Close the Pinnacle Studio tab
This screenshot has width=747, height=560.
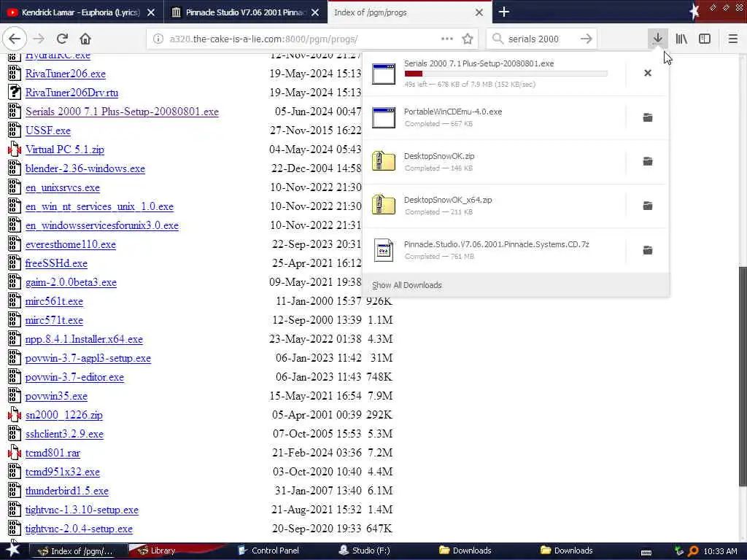click(315, 12)
